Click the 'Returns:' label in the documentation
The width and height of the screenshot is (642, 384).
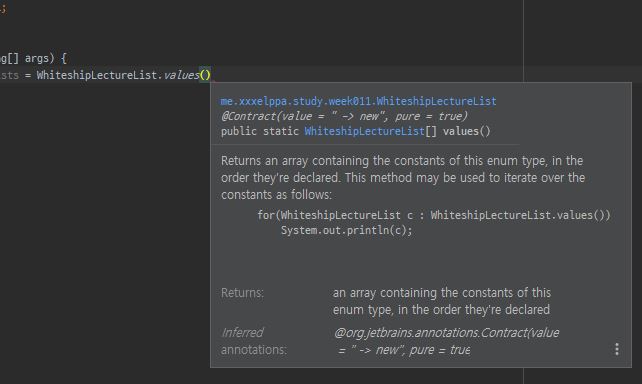pos(242,293)
